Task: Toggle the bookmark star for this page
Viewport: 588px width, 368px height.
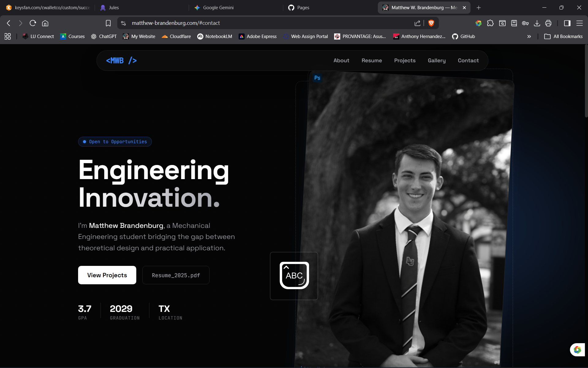Action: [108, 23]
